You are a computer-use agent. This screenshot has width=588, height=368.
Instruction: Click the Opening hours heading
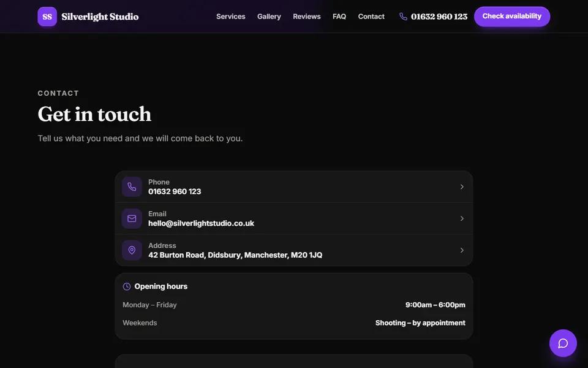tap(161, 286)
